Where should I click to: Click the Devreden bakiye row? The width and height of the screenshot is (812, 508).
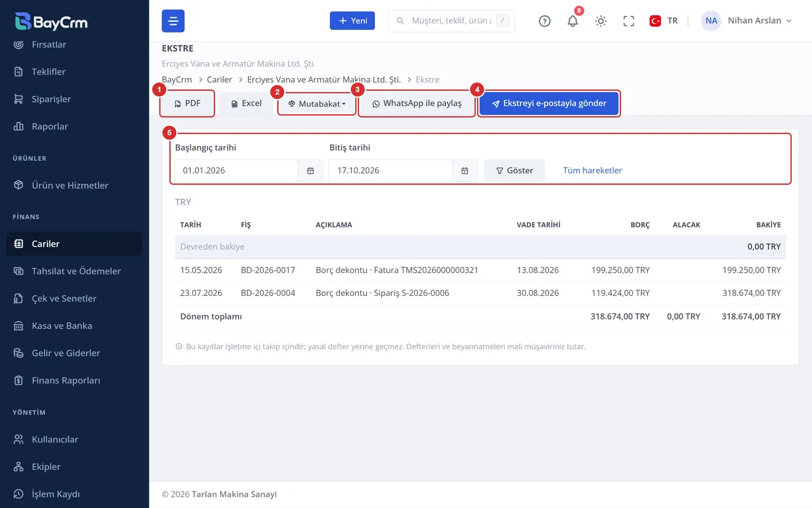coord(480,247)
